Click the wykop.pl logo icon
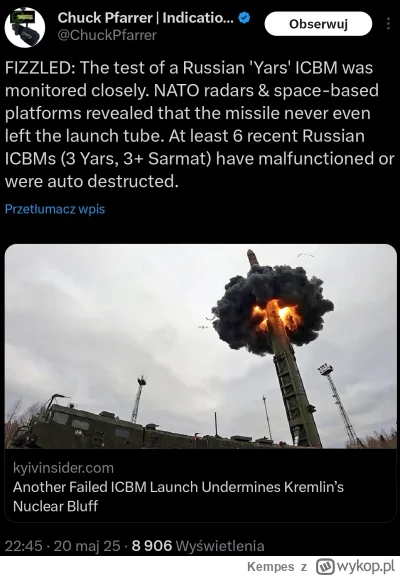This screenshot has height=576, width=400. pyautogui.click(x=324, y=566)
